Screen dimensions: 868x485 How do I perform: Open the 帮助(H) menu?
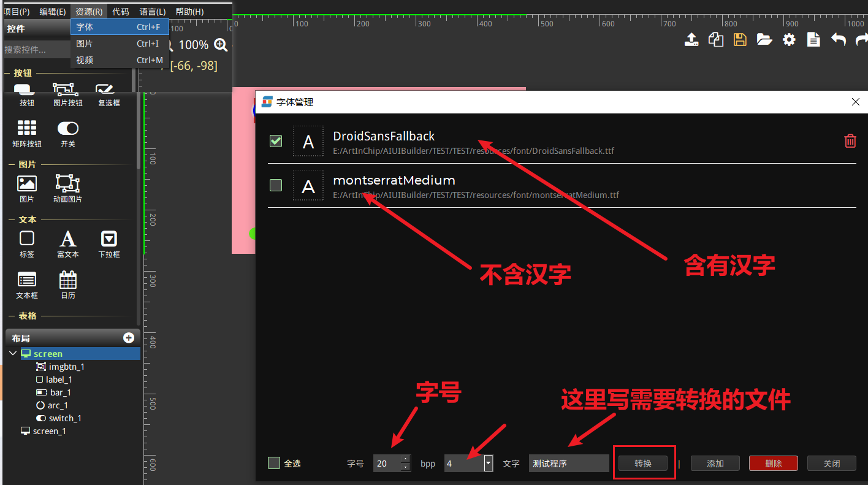tap(189, 11)
